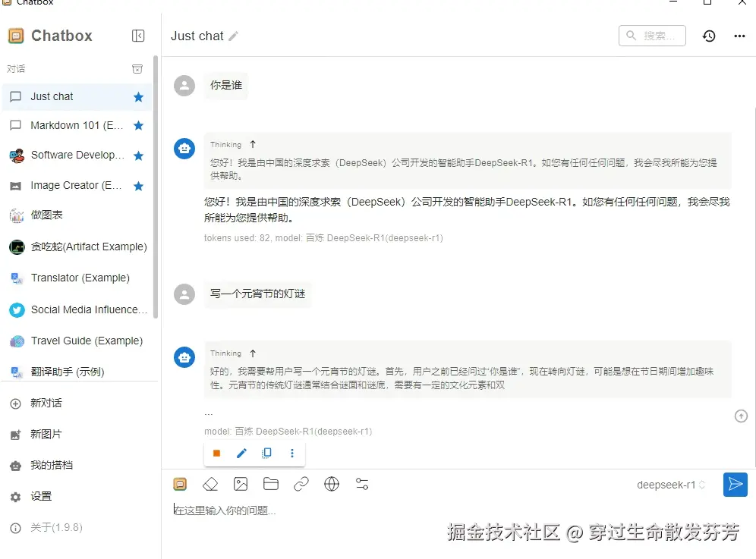Stop generating with the orange square button
This screenshot has height=559, width=756.
(x=216, y=453)
